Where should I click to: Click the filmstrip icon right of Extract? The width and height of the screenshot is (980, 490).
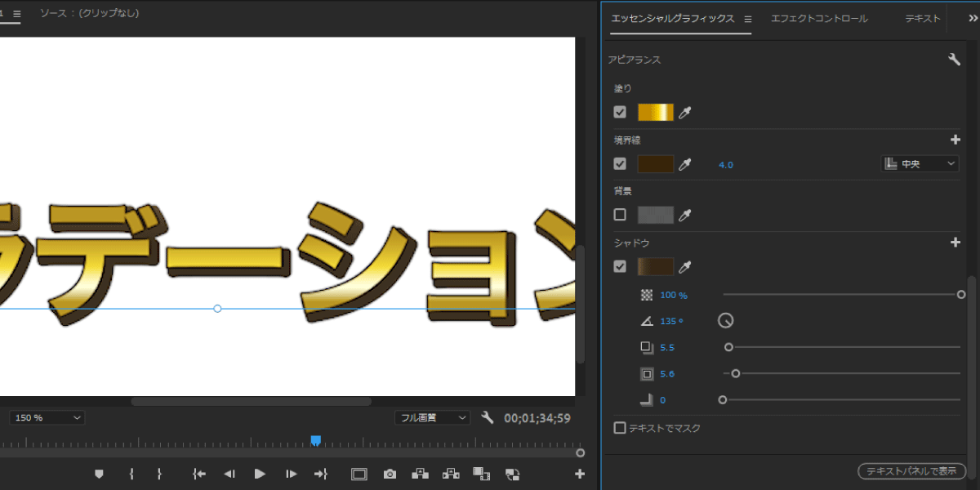481,473
